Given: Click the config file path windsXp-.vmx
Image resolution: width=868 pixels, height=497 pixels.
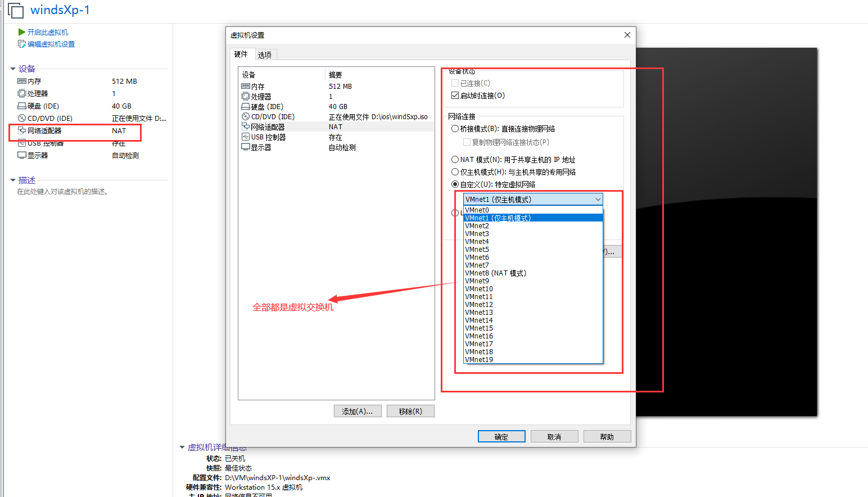Looking at the screenshot, I should click(x=278, y=477).
